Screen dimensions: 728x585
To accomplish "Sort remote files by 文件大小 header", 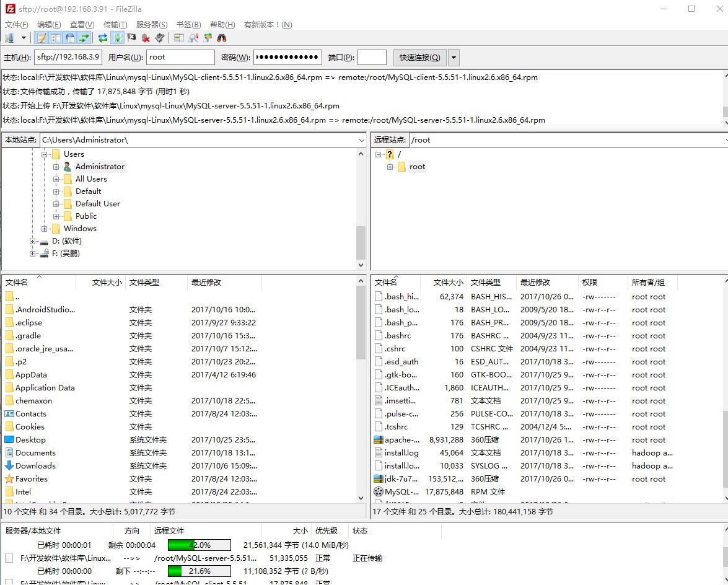I will coord(443,282).
